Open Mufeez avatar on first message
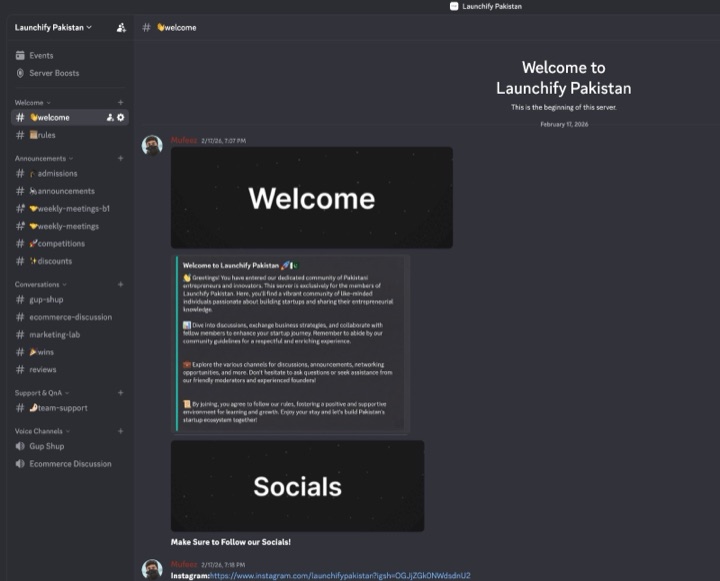The height and width of the screenshot is (581, 720). pos(152,146)
